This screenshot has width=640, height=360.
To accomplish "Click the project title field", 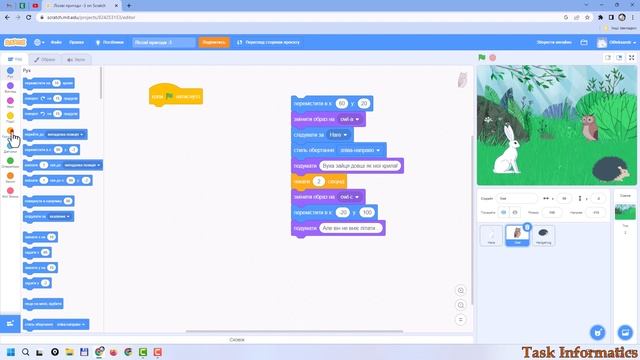I will (164, 42).
